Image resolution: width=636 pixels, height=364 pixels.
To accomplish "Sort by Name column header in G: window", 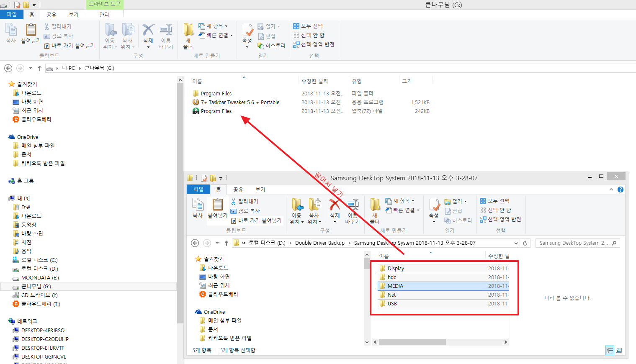I will coord(197,81).
